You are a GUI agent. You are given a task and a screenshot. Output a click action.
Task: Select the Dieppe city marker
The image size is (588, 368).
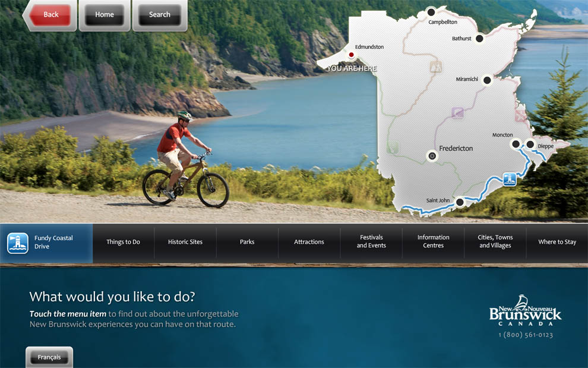pos(530,144)
